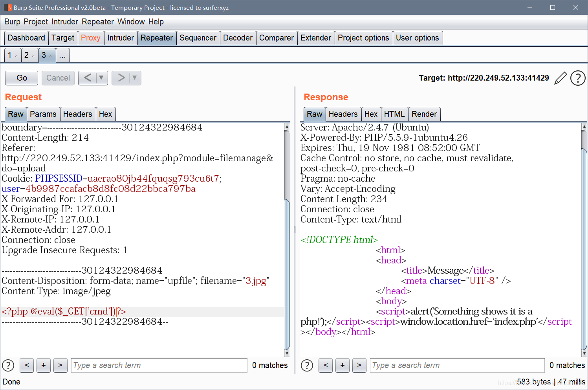
Task: Expand back-history dropdown arrow
Action: [101, 78]
